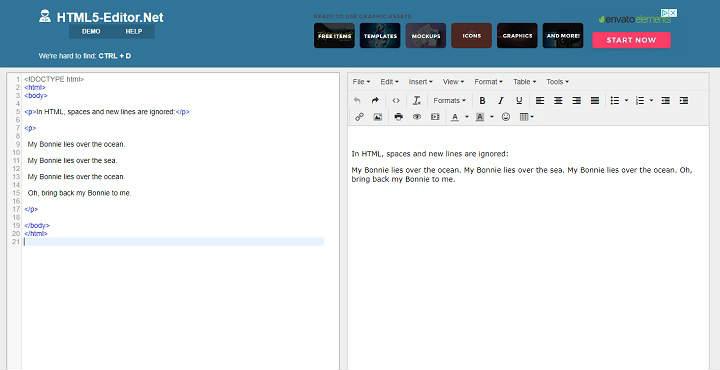Open the Formats dropdown
The width and height of the screenshot is (720, 370).
point(450,101)
